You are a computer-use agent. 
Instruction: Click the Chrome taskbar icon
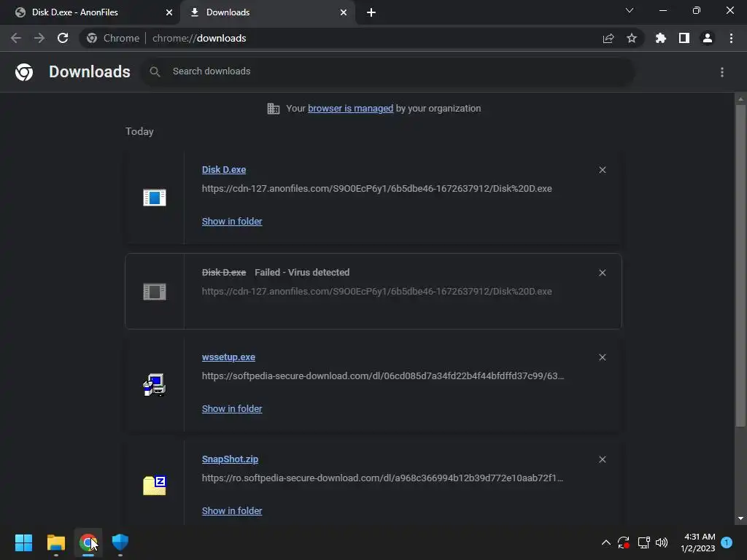[x=88, y=542]
